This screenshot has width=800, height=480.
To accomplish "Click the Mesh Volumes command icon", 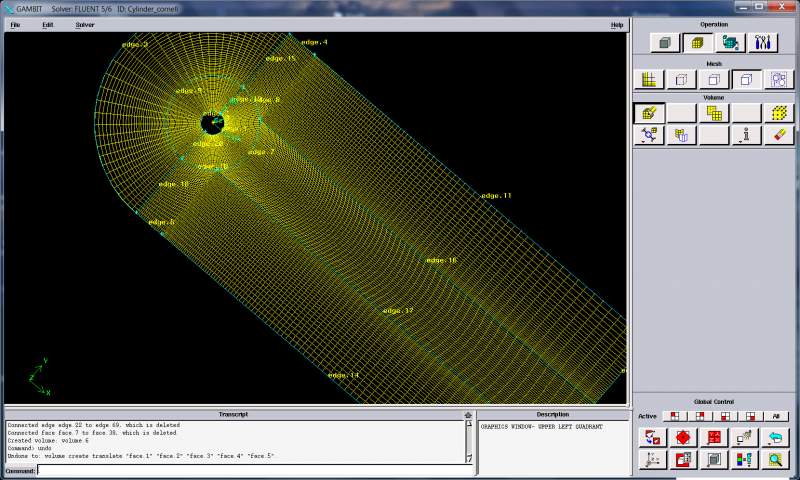I will [649, 113].
